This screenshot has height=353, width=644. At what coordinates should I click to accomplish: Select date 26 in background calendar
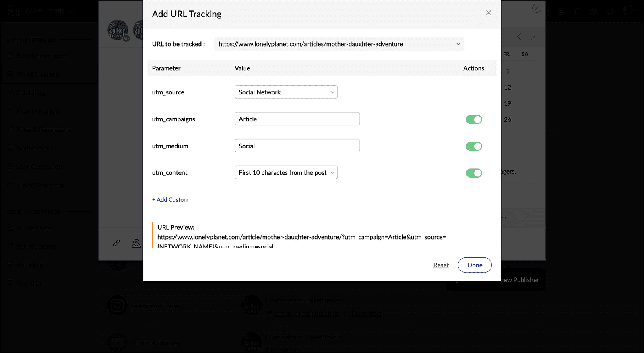click(x=508, y=119)
